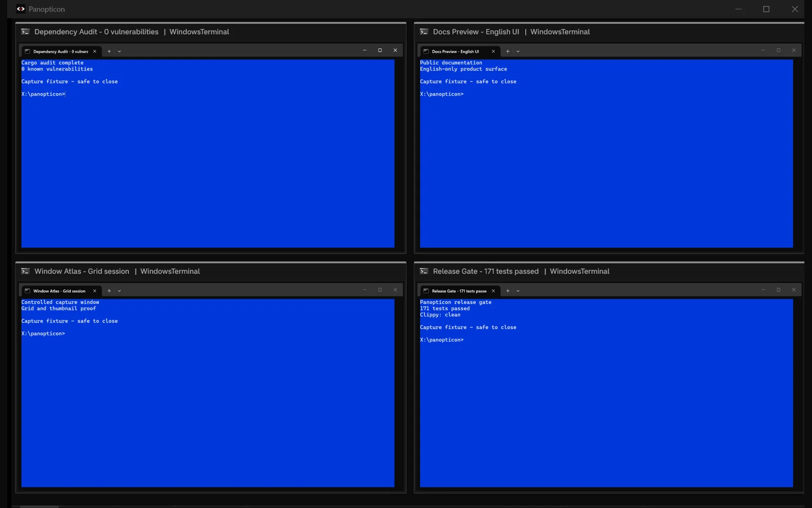Click the Panopticon app logo icon
Screen dimensions: 812x508
pyautogui.click(x=21, y=9)
